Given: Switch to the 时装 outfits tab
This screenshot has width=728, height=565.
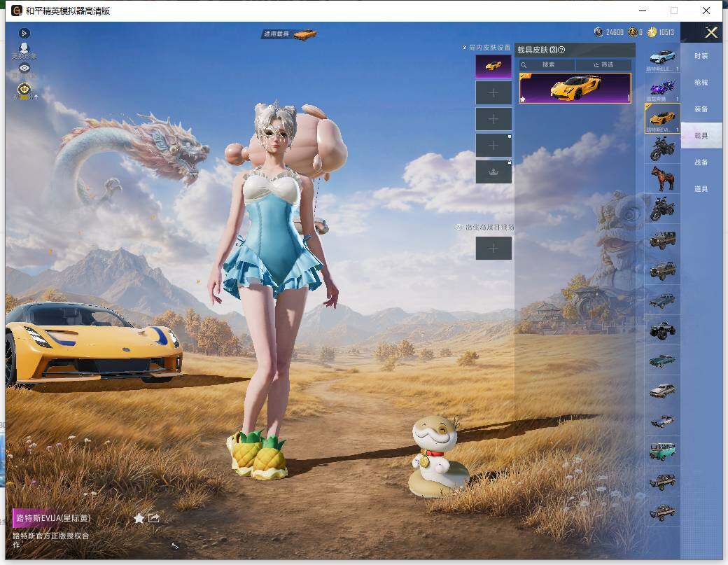Looking at the screenshot, I should pyautogui.click(x=701, y=56).
